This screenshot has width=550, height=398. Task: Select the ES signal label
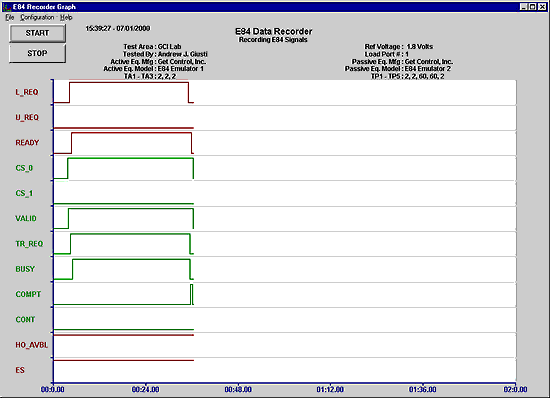[20, 370]
